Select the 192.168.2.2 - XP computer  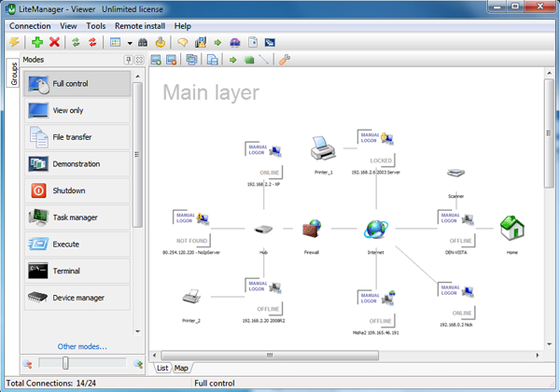[x=264, y=162]
